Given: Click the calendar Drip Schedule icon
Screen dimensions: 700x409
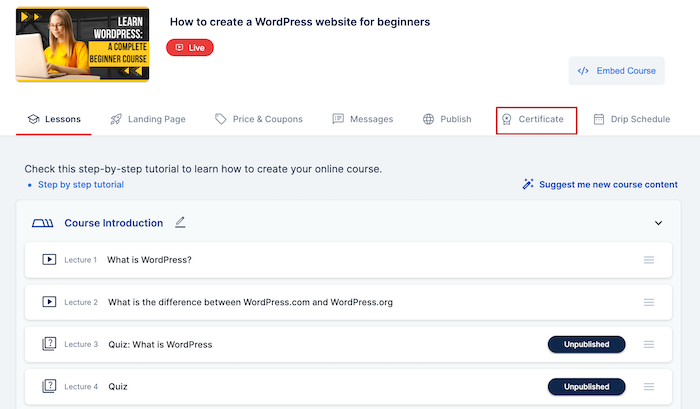Looking at the screenshot, I should click(599, 119).
